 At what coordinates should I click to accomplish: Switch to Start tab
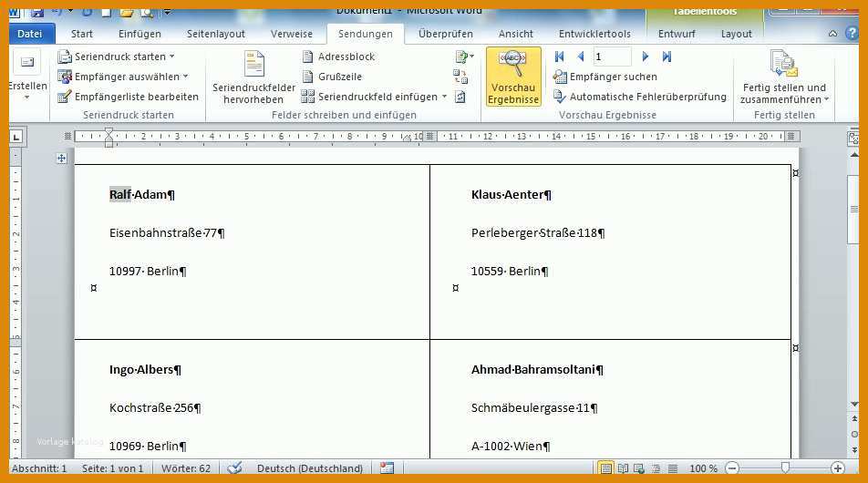point(82,34)
